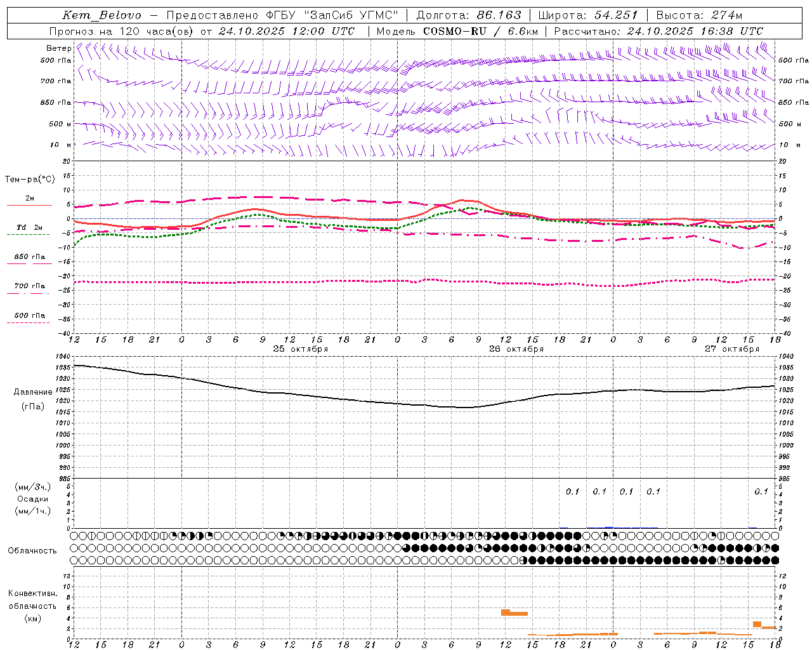Viewport: 812px width, 650px height.
Task: Select the computed timestamp 24.10.2025 16:38 UTC
Action: pos(695,31)
